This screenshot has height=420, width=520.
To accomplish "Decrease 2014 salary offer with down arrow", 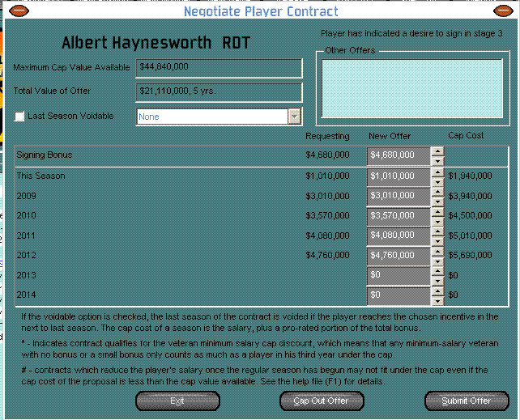I will coord(437,301).
